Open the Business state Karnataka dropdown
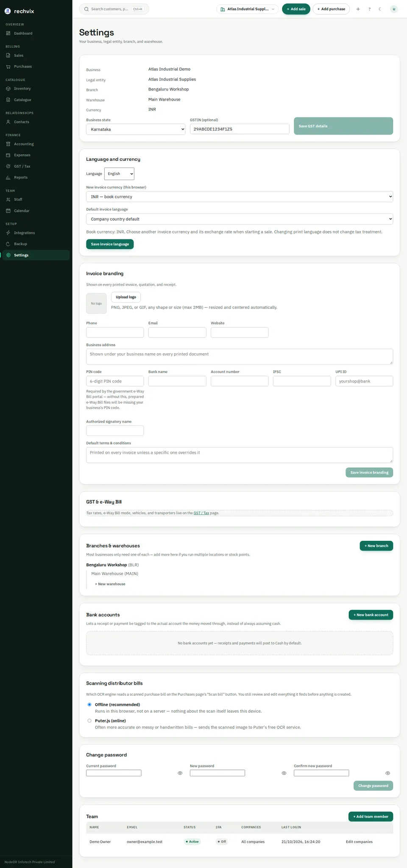The width and height of the screenshot is (407, 868). pos(136,129)
